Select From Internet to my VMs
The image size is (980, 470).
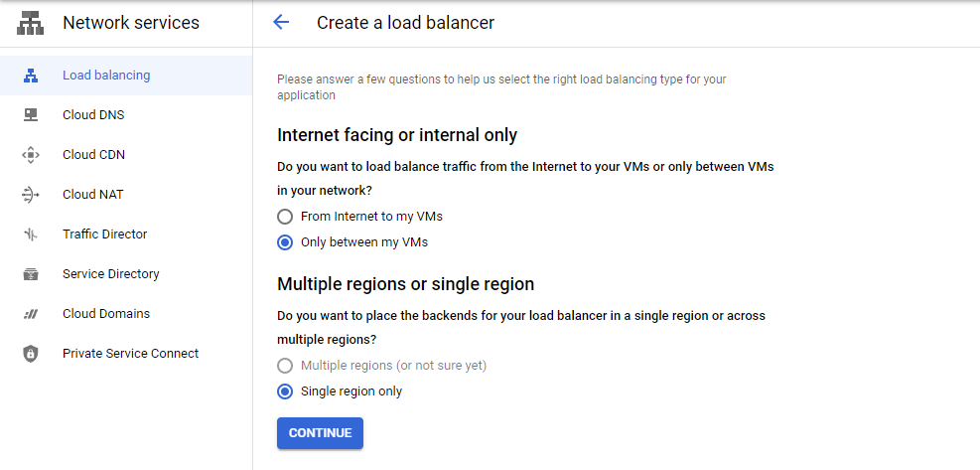[x=285, y=217]
